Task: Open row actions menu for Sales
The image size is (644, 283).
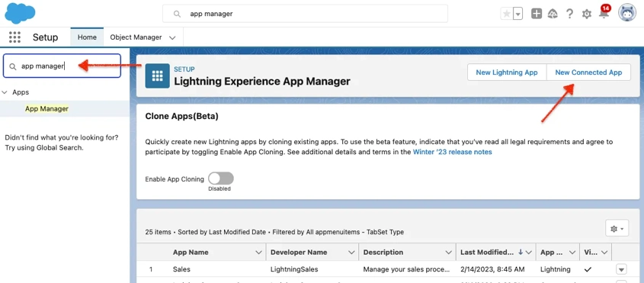Action: coord(621,269)
